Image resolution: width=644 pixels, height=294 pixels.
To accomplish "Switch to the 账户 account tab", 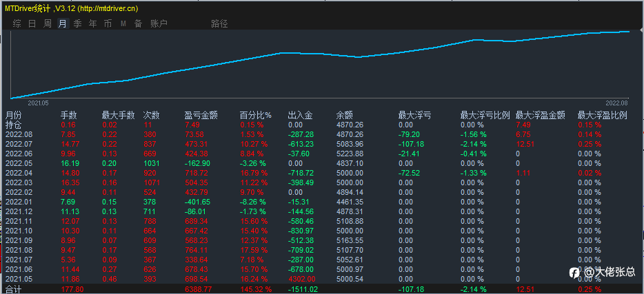I will click(159, 24).
